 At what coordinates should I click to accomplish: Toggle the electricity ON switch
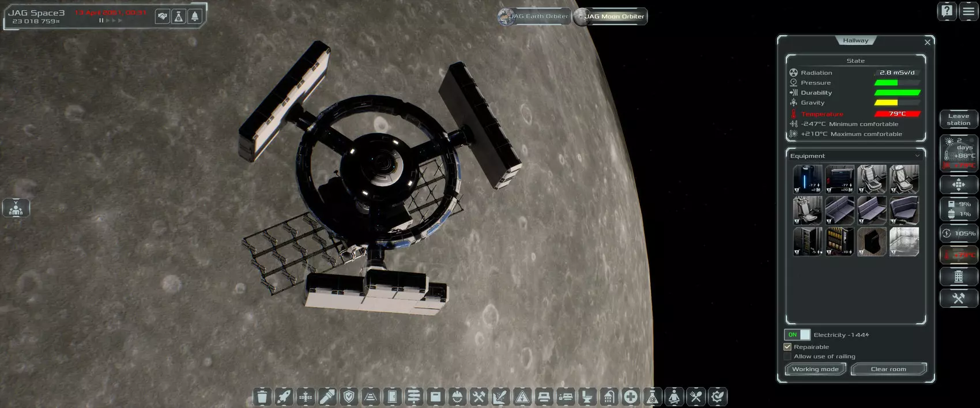pos(797,335)
